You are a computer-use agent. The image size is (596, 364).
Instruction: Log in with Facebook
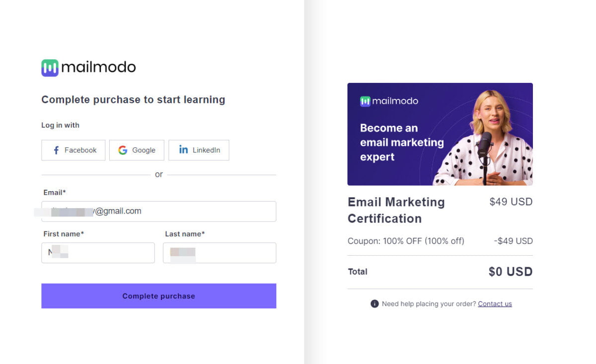click(x=73, y=150)
